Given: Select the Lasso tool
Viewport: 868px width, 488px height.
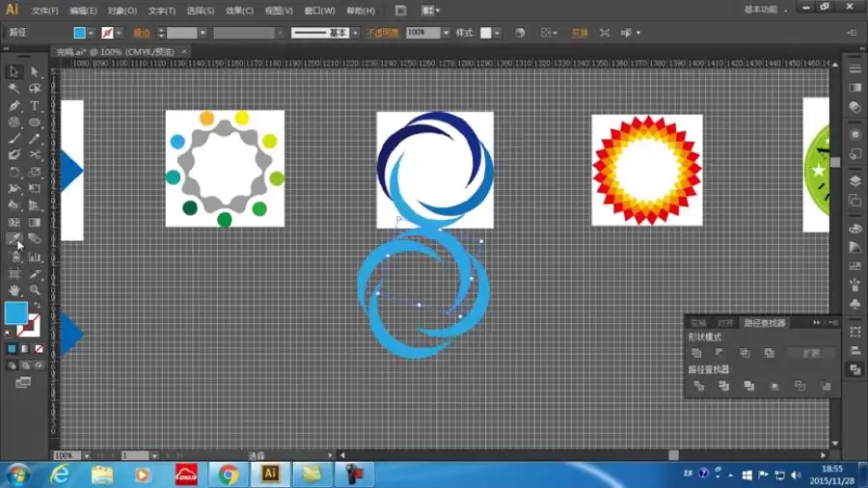Looking at the screenshot, I should click(x=35, y=89).
